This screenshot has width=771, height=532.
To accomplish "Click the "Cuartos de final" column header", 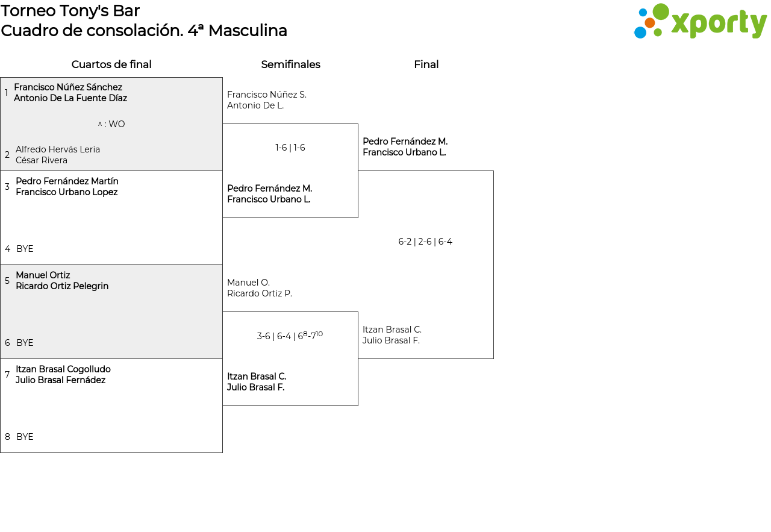I will pos(111,64).
